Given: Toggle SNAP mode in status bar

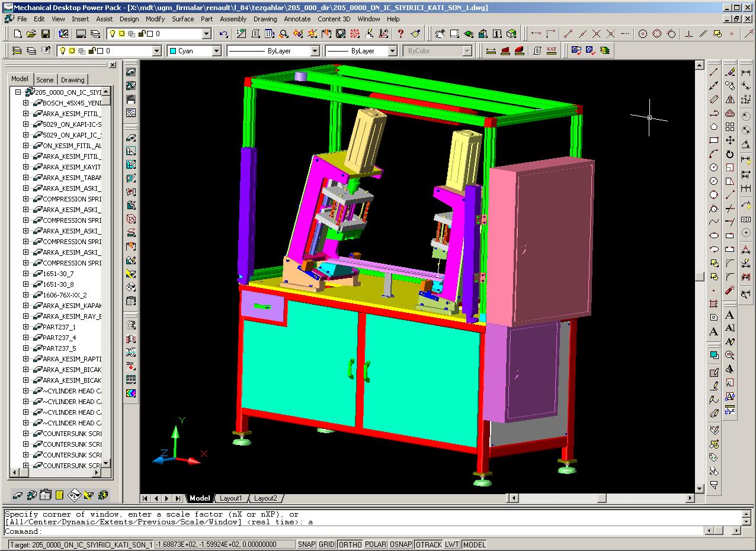Looking at the screenshot, I should [306, 544].
